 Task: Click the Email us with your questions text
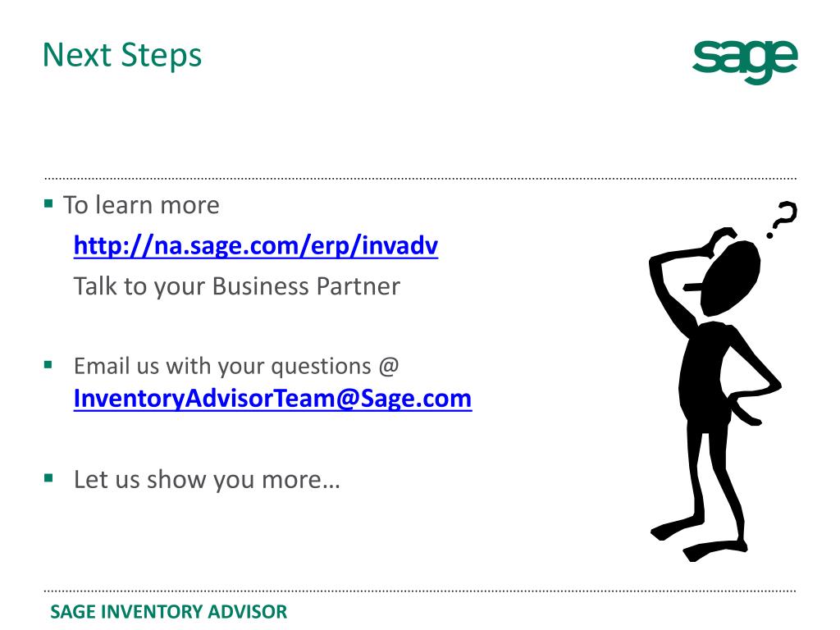point(222,367)
